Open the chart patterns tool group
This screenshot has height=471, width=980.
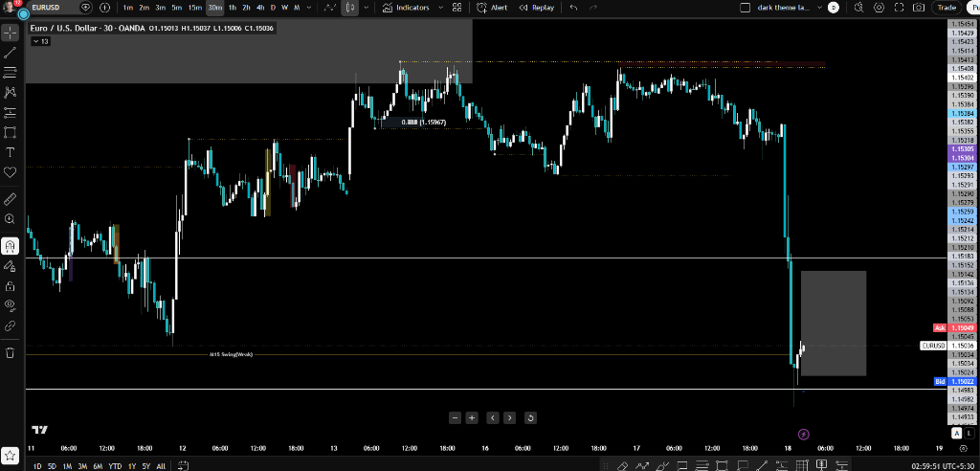pyautogui.click(x=10, y=93)
